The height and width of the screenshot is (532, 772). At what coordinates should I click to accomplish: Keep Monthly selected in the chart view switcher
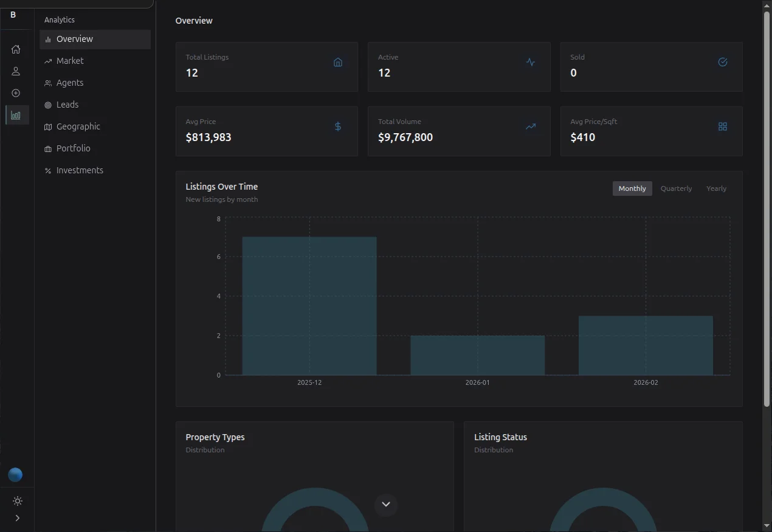(632, 188)
